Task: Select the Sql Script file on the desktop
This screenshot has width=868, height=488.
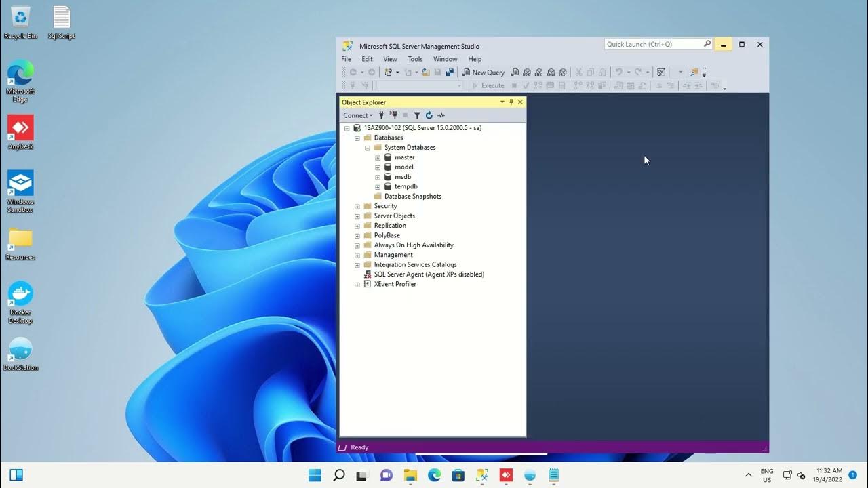Action: (61, 22)
